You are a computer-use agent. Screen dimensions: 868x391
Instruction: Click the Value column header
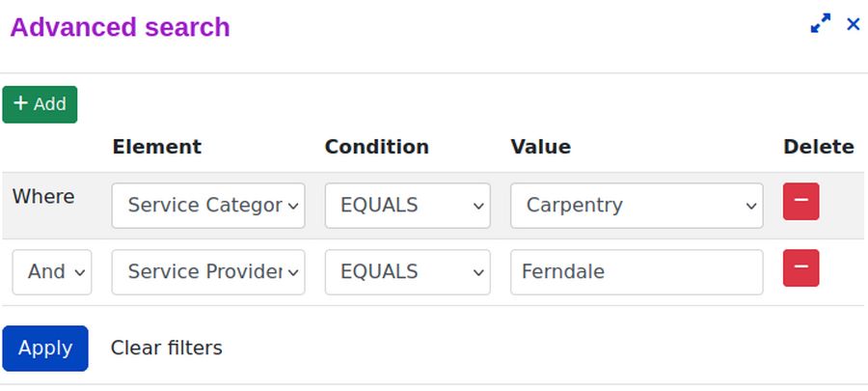click(541, 147)
